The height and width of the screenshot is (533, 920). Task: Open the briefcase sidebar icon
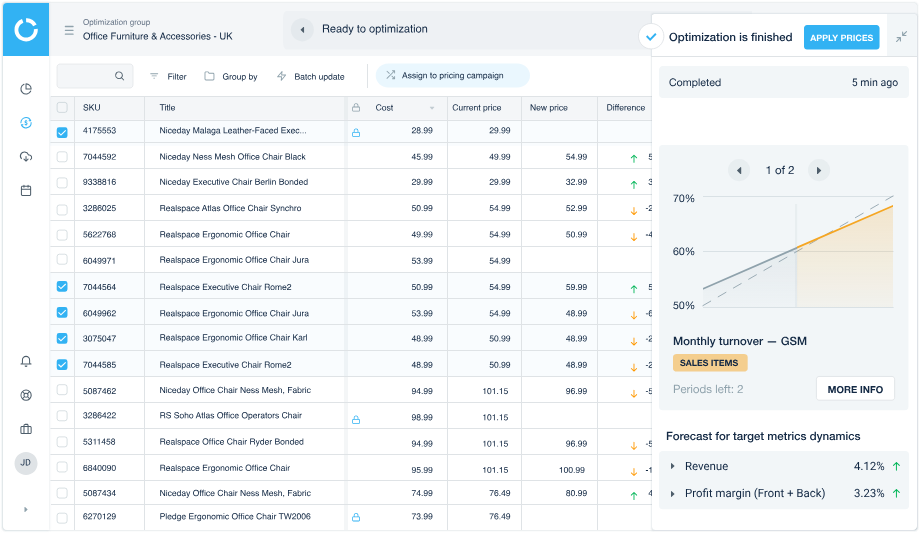26,429
